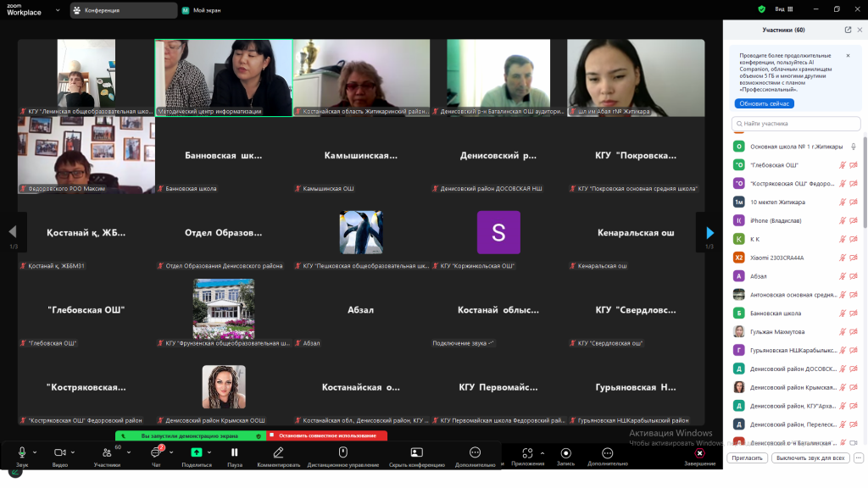Click Обновить сейчас button

[x=764, y=103]
